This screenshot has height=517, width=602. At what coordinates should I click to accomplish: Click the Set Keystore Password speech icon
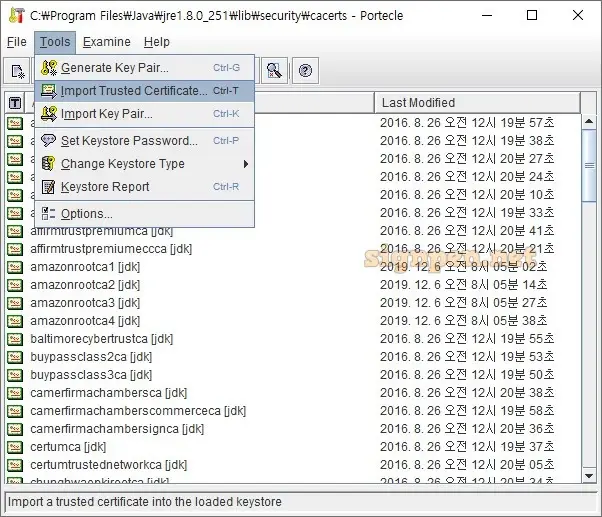tap(49, 140)
